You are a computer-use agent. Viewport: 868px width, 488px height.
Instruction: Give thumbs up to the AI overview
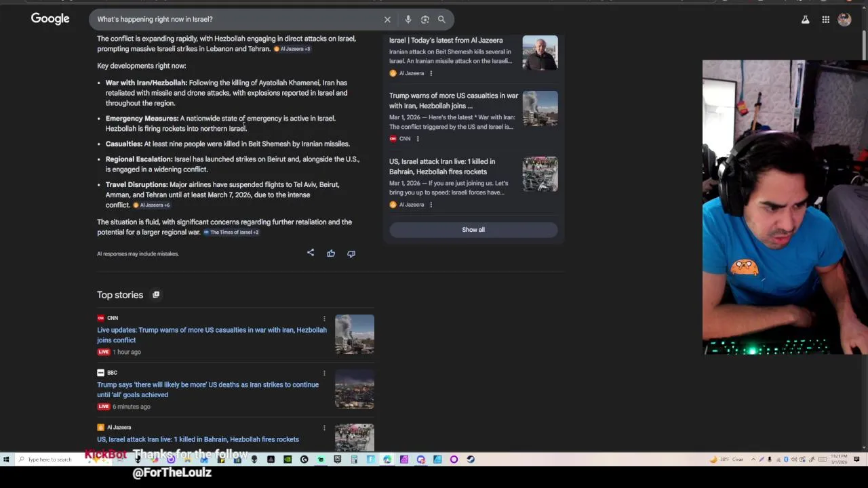click(x=331, y=253)
